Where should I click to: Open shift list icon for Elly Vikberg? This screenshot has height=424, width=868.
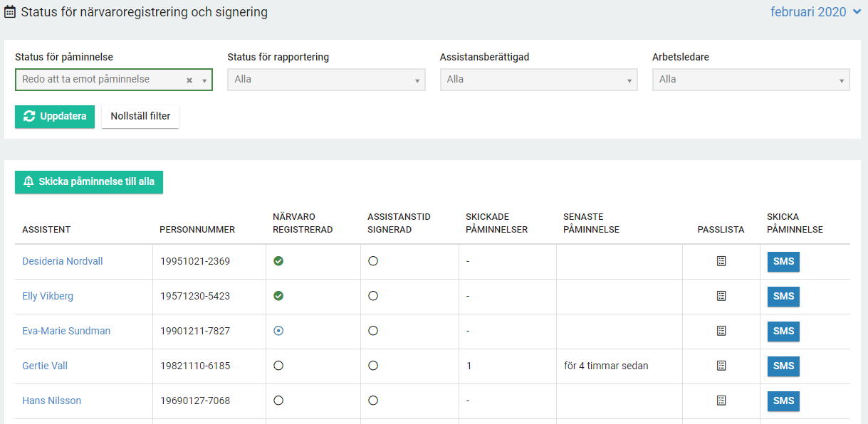point(721,297)
